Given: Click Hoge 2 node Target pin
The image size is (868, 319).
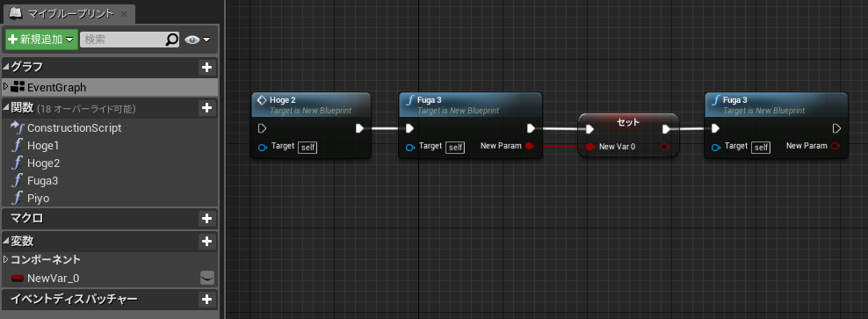Looking at the screenshot, I should pos(263,148).
